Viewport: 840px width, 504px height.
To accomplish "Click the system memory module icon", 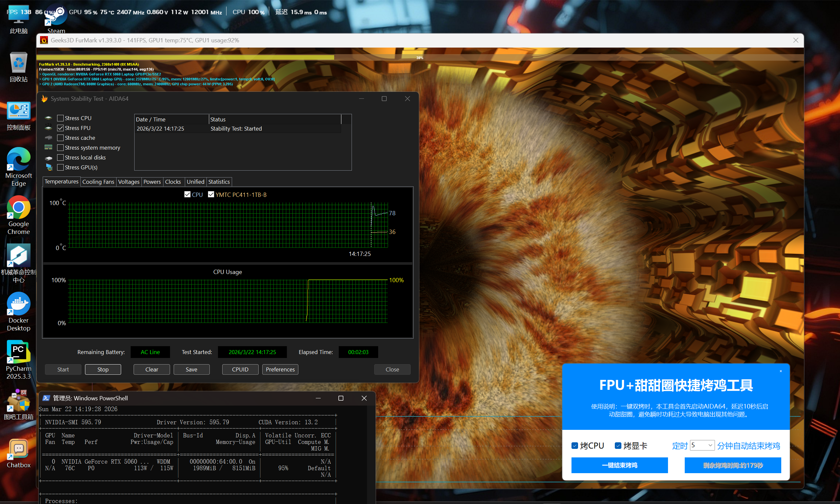I will tap(49, 147).
